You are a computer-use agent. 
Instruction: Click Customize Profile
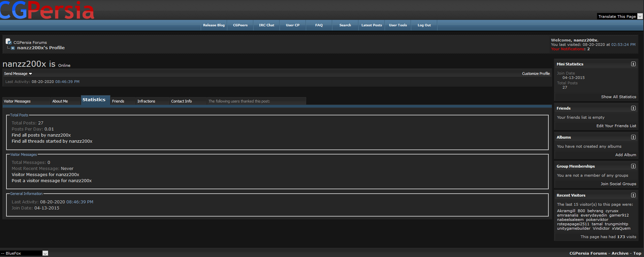pyautogui.click(x=536, y=74)
